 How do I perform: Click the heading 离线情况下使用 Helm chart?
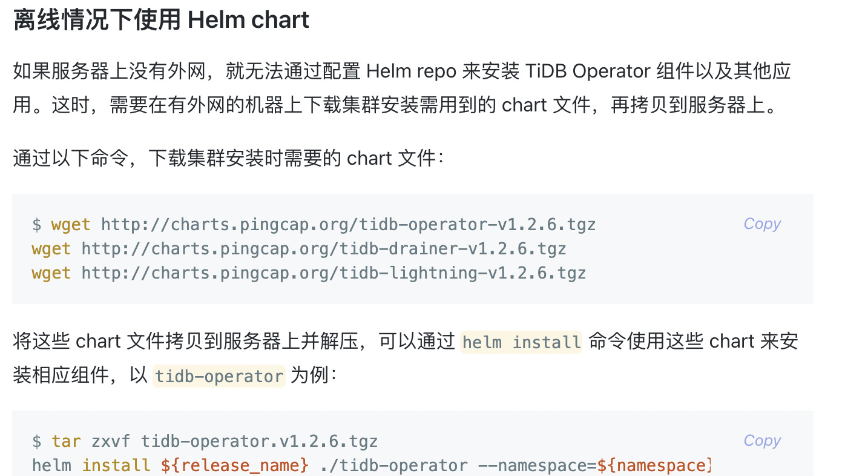pyautogui.click(x=161, y=21)
